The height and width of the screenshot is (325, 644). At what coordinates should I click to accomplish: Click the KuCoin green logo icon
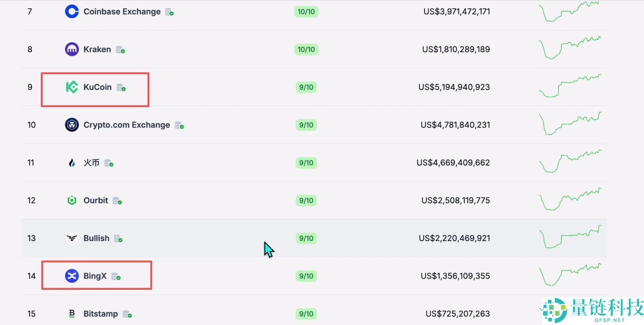[72, 87]
